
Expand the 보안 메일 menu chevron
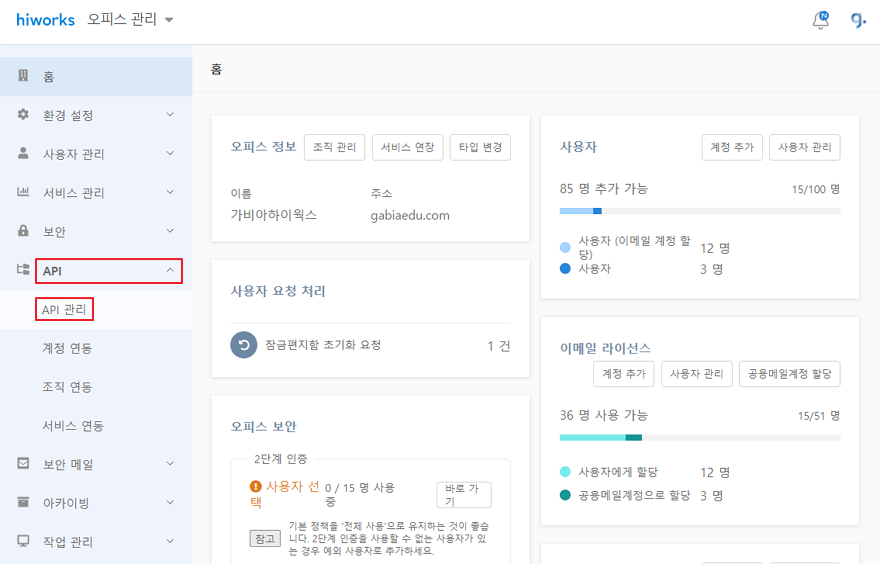tap(170, 464)
